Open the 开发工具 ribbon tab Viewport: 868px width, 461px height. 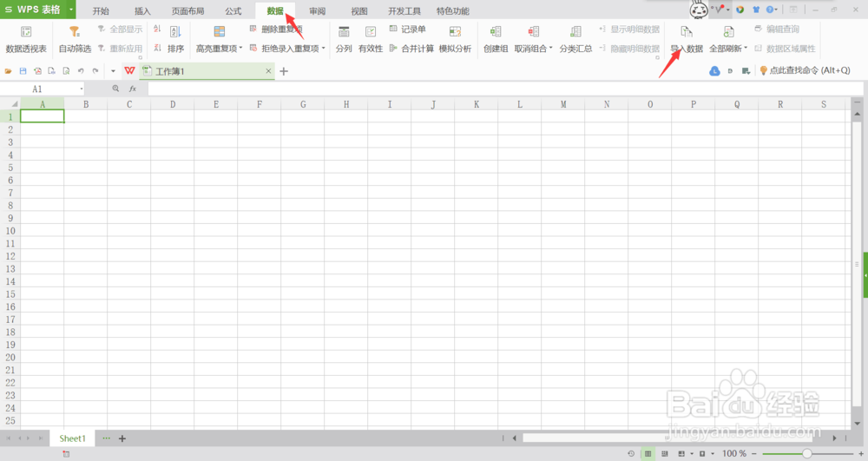[x=404, y=11]
